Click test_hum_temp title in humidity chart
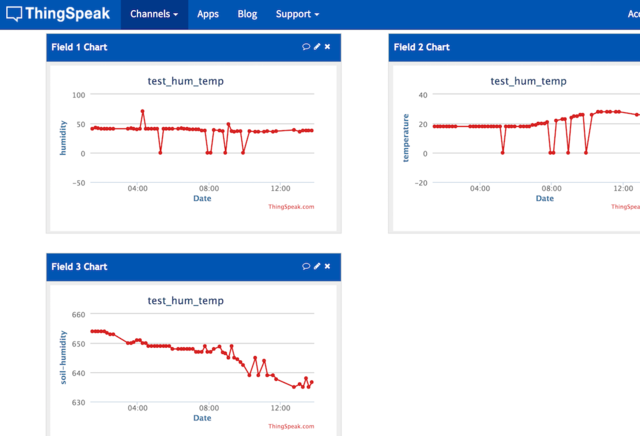Viewport: 640px width, 436px height. (186, 81)
